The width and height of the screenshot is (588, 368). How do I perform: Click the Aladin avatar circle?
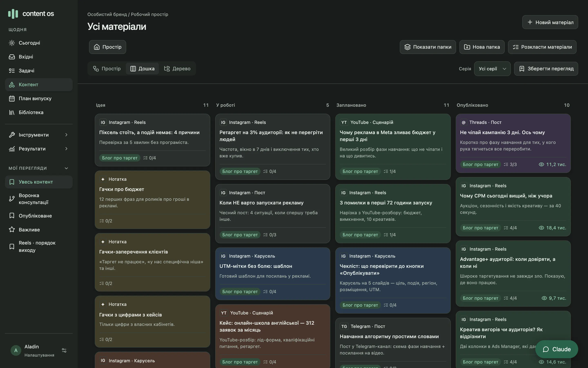click(16, 350)
